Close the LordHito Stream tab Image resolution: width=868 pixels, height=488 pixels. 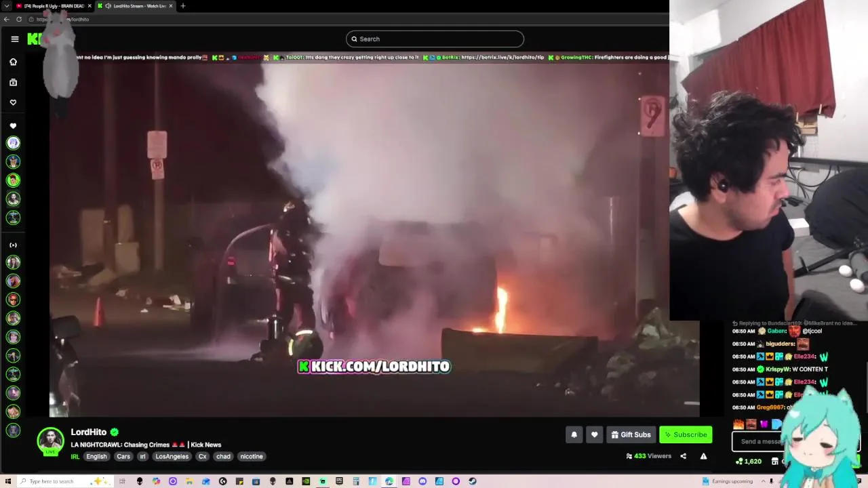point(170,6)
